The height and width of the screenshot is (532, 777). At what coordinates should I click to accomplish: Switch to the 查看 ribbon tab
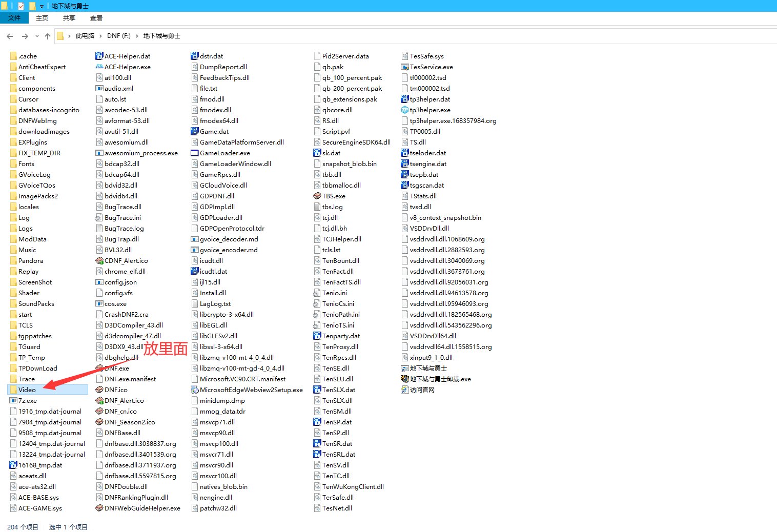[96, 18]
